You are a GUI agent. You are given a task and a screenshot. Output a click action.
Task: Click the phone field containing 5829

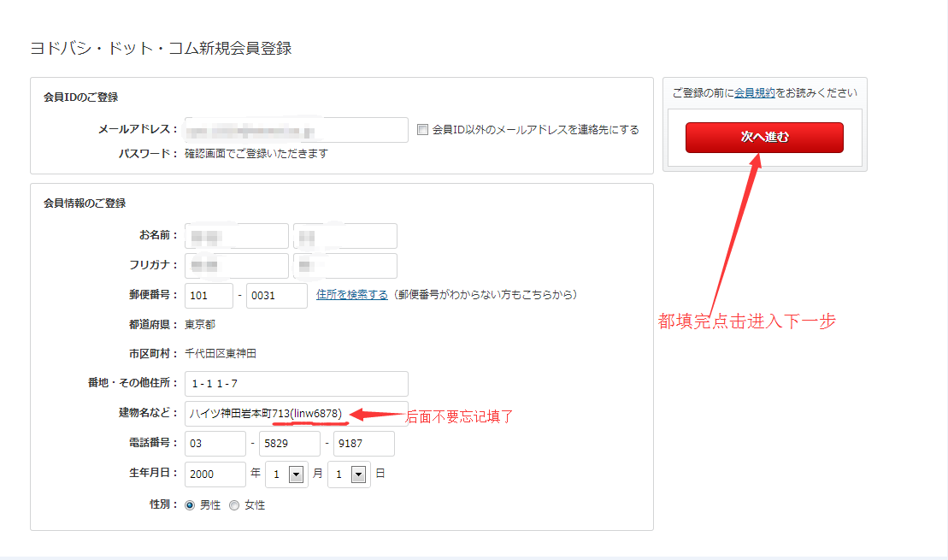click(x=290, y=443)
